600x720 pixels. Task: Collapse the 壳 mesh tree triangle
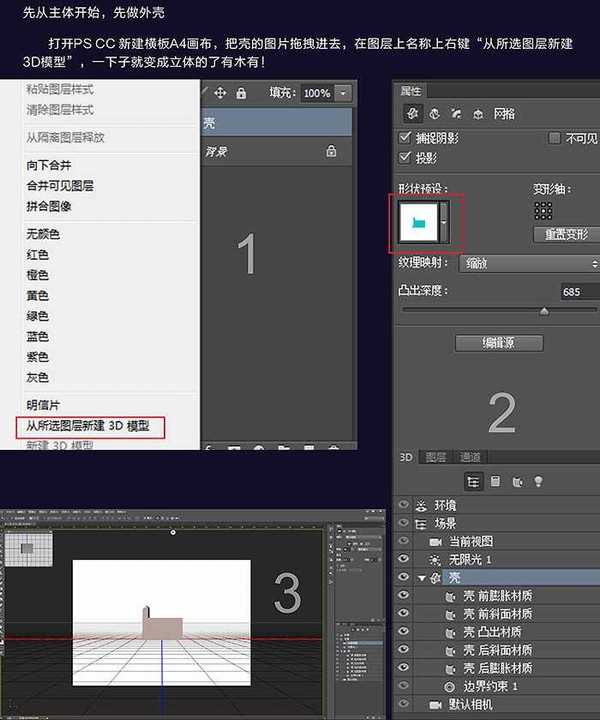422,578
